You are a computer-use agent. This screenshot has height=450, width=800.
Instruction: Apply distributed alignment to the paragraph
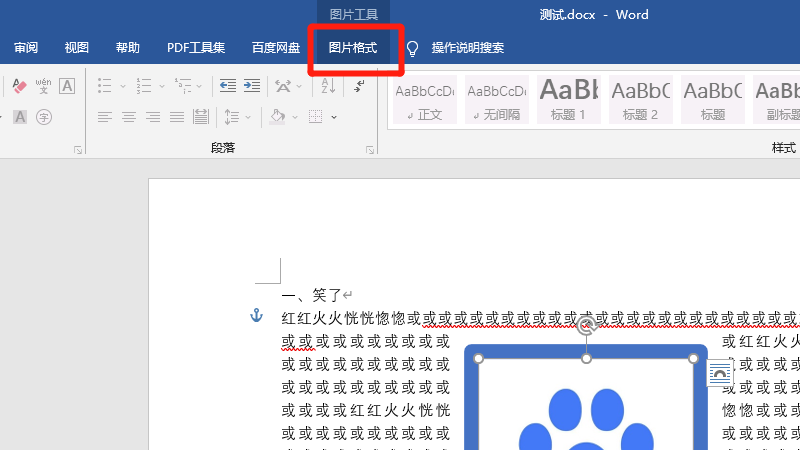200,117
